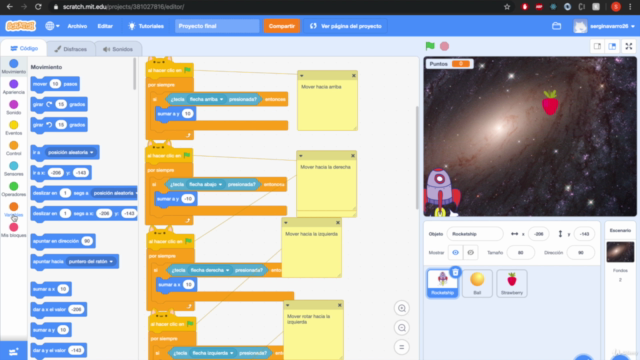Open the Sonido block category
The width and height of the screenshot is (640, 360).
pos(13,107)
